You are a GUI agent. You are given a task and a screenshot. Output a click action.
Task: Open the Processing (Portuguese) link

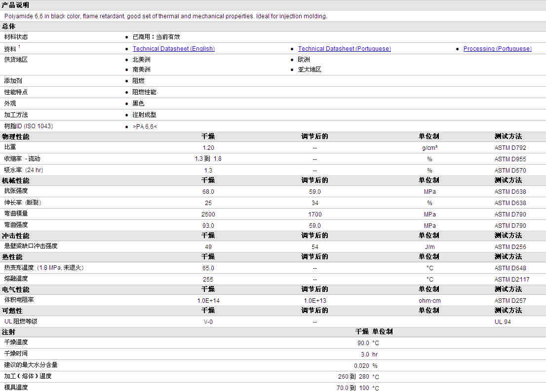[x=497, y=49]
